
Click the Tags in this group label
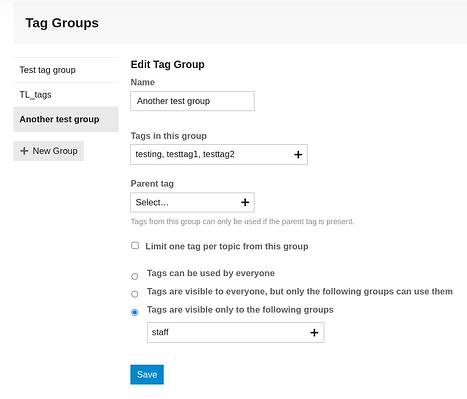[x=169, y=136]
